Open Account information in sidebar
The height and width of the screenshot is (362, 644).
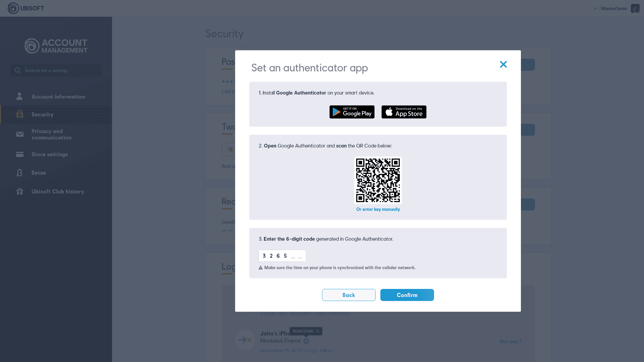(58, 97)
